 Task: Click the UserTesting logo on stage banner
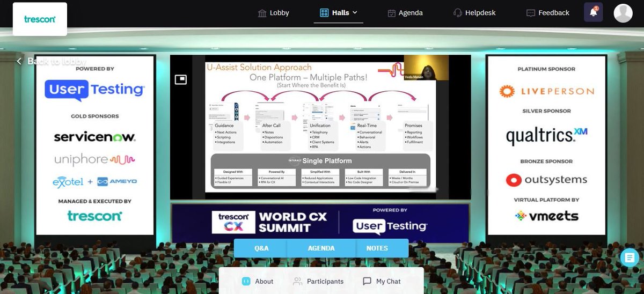coord(390,225)
